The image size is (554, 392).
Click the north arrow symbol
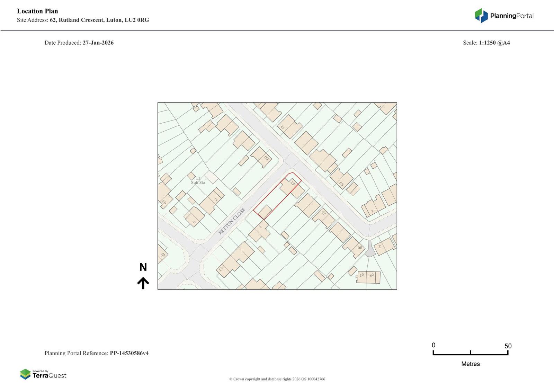(143, 283)
